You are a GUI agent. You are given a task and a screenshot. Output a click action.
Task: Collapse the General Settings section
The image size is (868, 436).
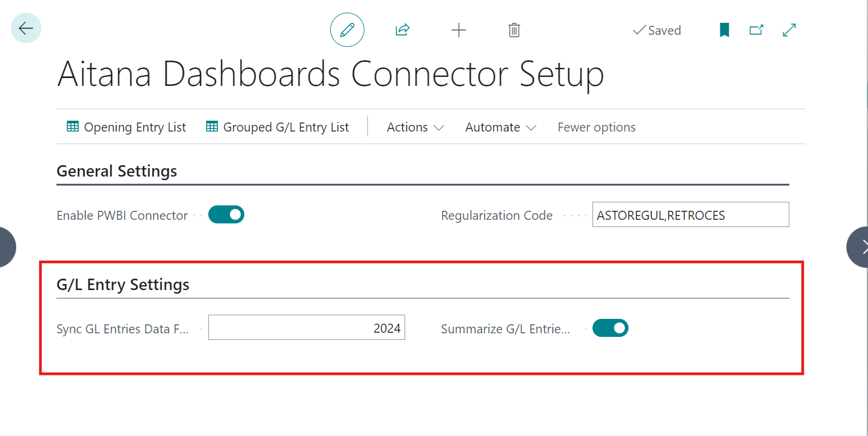point(116,171)
